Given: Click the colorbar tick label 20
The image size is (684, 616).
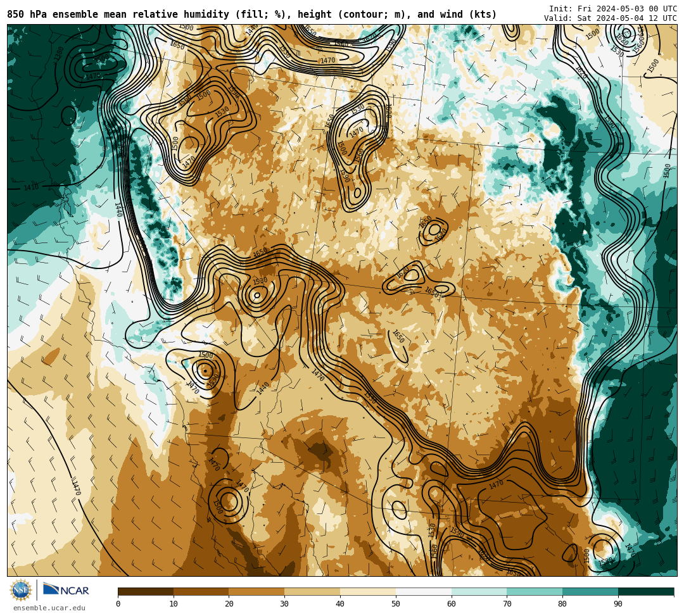Looking at the screenshot, I should [x=229, y=604].
